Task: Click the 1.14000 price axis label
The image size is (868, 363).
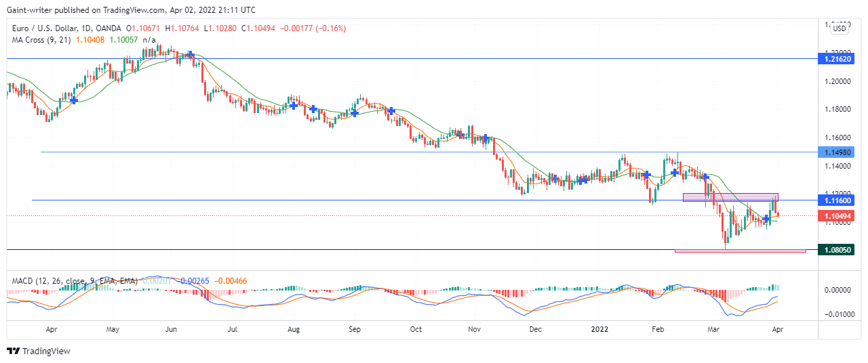Action: tap(837, 166)
